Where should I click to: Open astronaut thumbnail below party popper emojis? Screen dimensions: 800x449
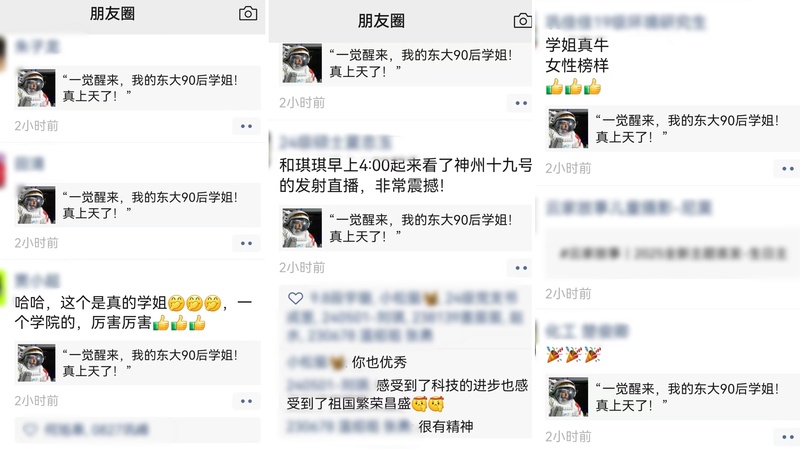pyautogui.click(x=568, y=397)
